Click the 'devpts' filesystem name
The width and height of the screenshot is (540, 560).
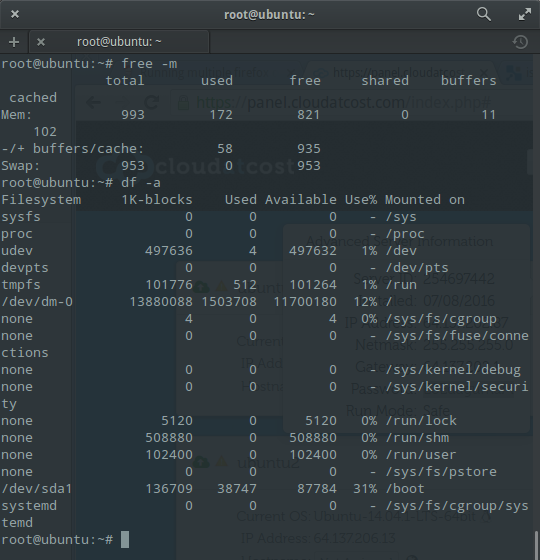click(25, 268)
